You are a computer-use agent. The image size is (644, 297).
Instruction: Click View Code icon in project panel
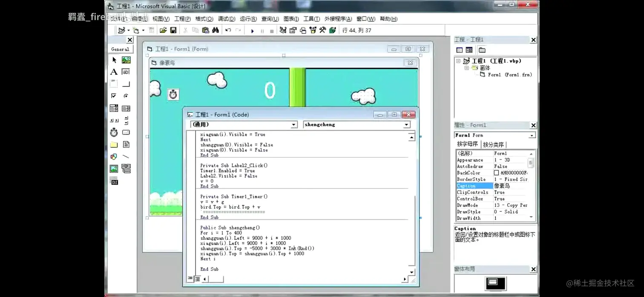[x=459, y=50]
